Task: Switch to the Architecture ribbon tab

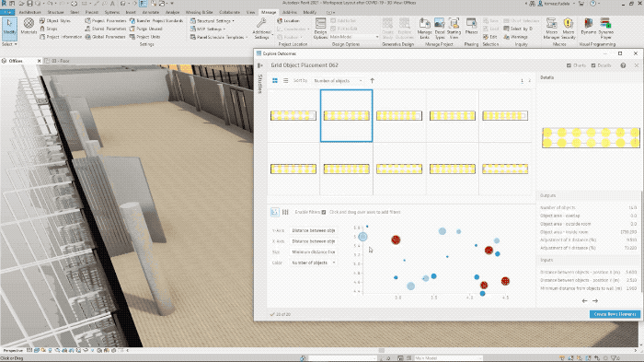Action: (30, 12)
